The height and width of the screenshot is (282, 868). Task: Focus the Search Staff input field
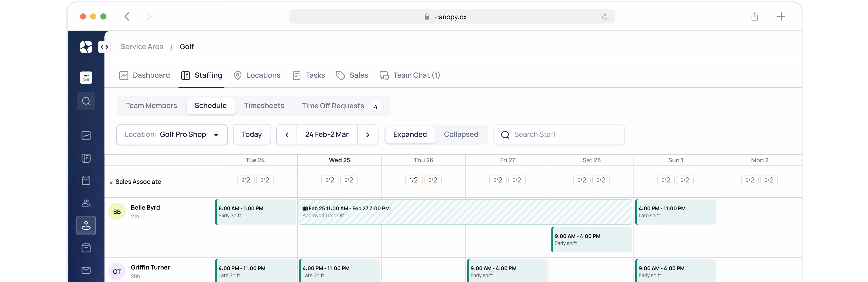pyautogui.click(x=559, y=135)
